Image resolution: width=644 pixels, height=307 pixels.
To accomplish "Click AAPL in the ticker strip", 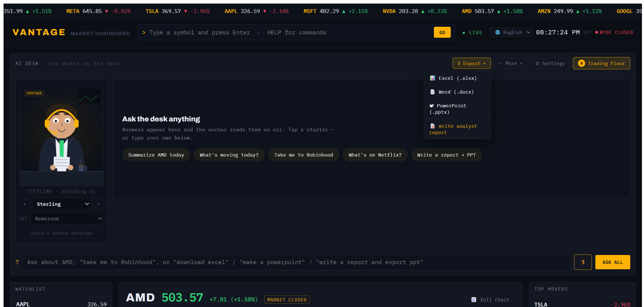I will (256, 11).
